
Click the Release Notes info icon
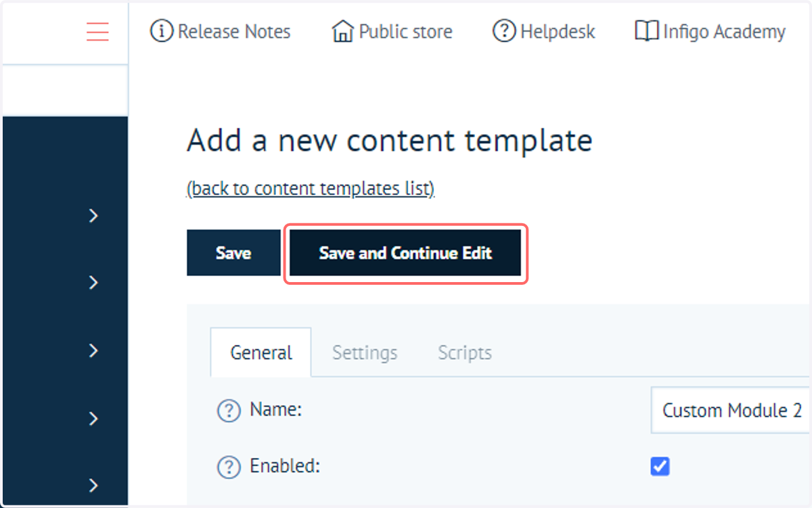[161, 31]
